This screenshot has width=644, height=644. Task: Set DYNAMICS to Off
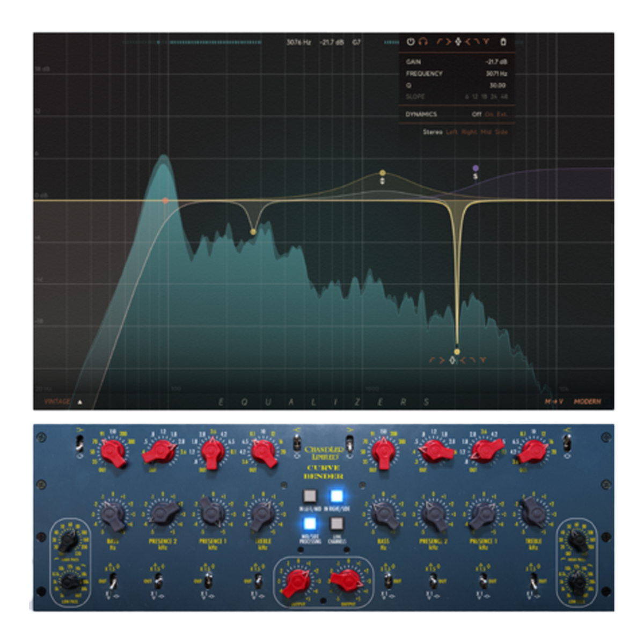tap(477, 114)
